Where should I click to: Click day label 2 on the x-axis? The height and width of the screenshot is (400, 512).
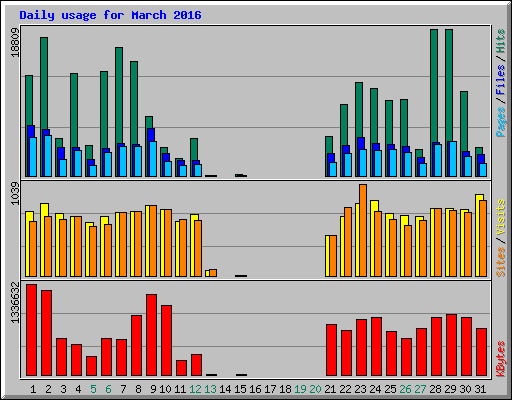(48, 389)
